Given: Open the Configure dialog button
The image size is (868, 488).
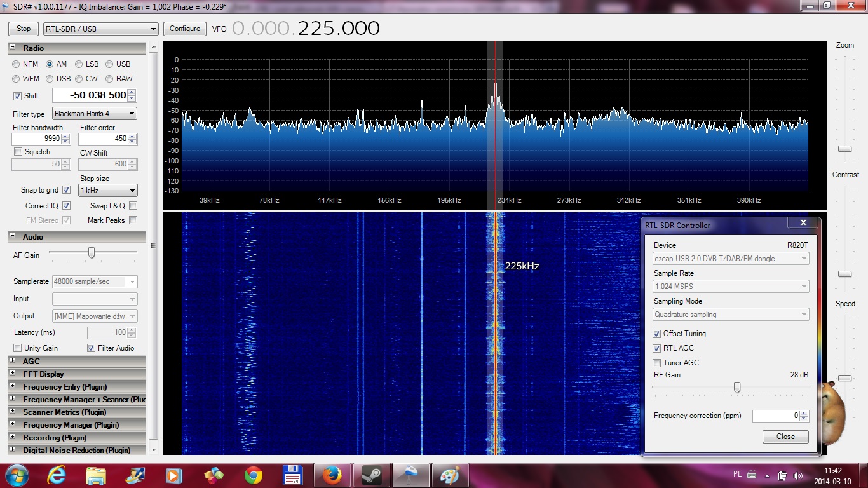Looking at the screenshot, I should pyautogui.click(x=185, y=29).
